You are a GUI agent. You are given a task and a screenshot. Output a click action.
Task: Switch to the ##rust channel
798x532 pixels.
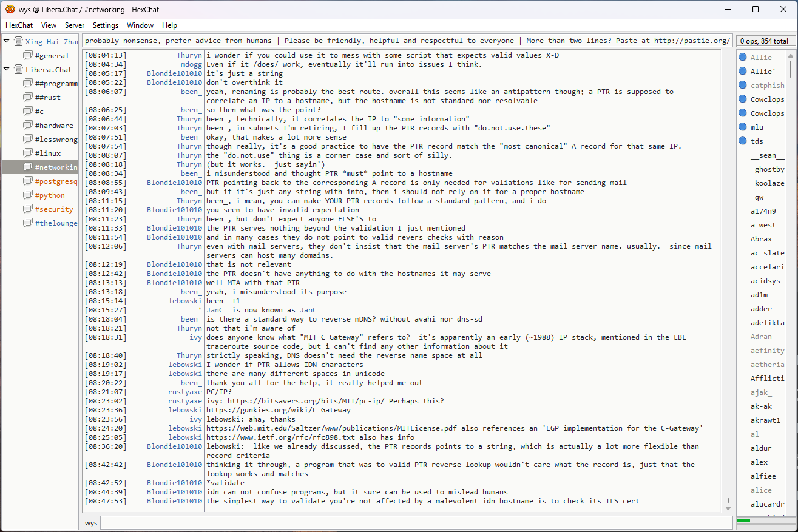point(48,98)
